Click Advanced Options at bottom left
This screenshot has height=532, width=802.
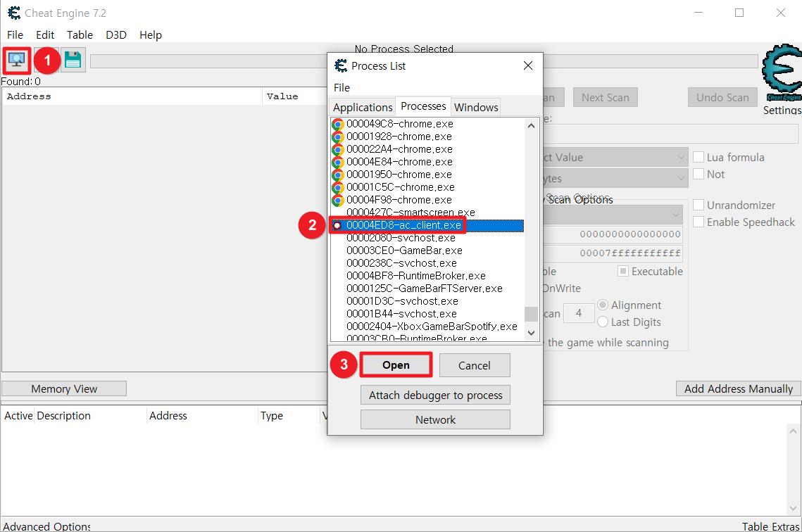pos(46,526)
